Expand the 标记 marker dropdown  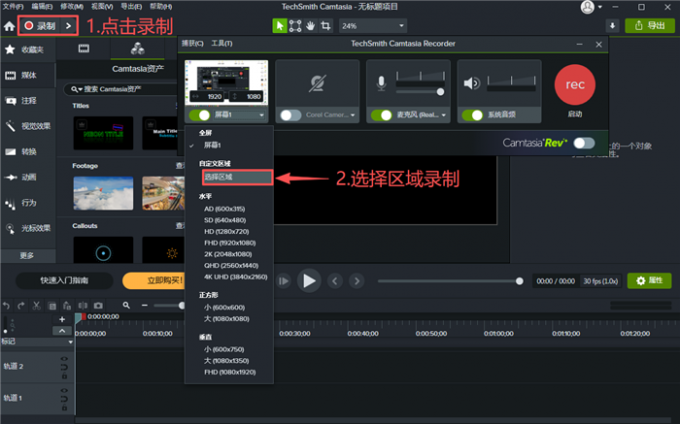click(70, 342)
